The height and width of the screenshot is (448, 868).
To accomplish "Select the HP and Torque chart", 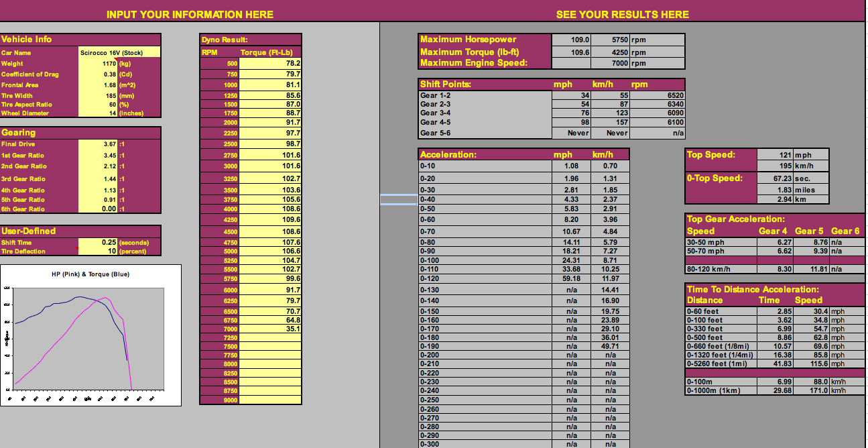I will (90, 335).
